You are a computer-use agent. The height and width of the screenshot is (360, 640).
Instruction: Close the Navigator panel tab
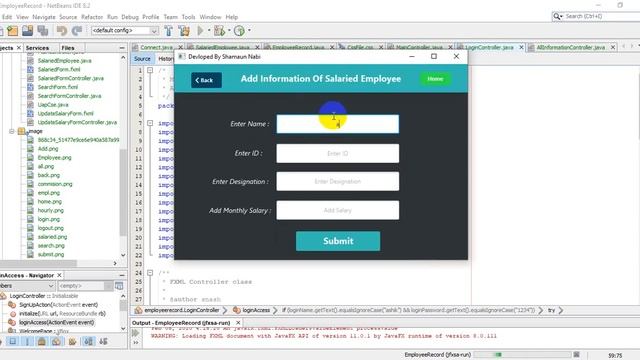(59, 275)
